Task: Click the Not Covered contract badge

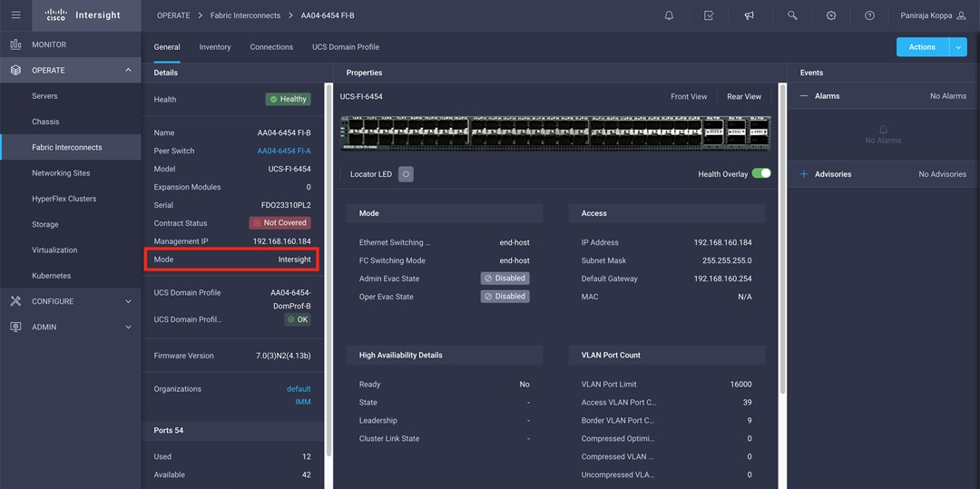Action: coord(280,222)
